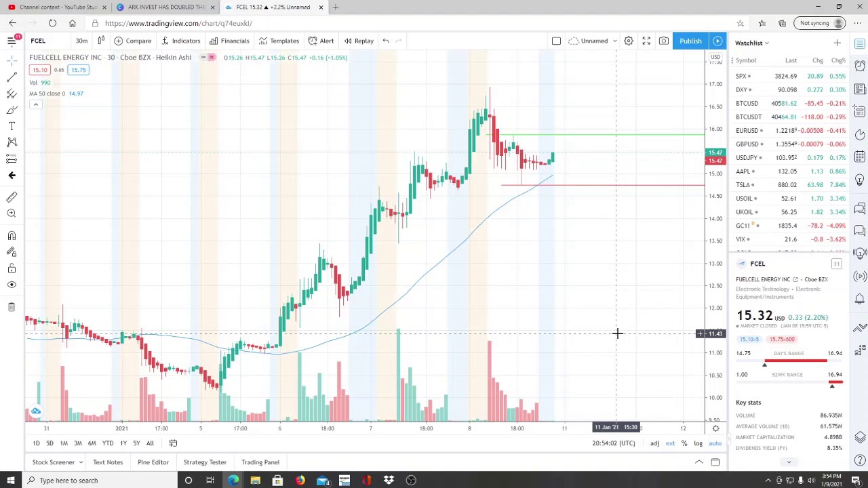The image size is (868, 488).
Task: Toggle percent scale on price axis
Action: click(684, 443)
